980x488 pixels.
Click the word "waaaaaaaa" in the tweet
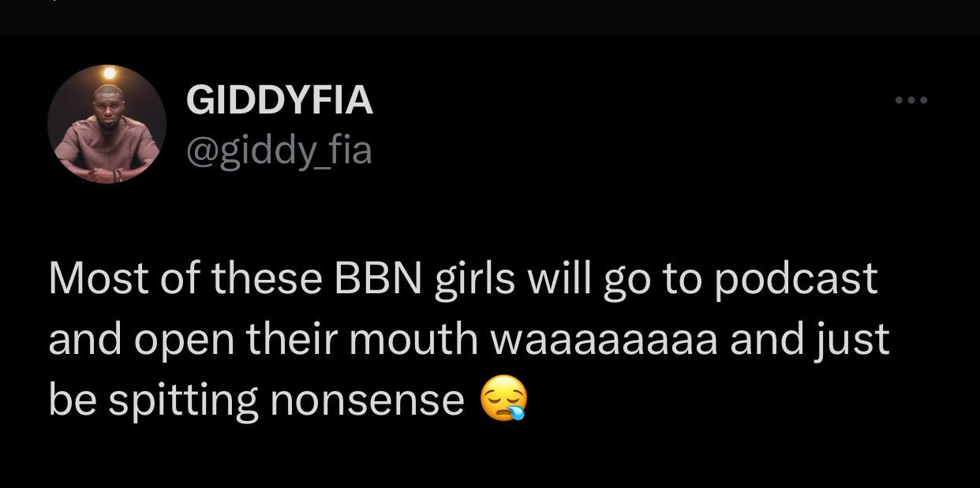click(x=604, y=341)
